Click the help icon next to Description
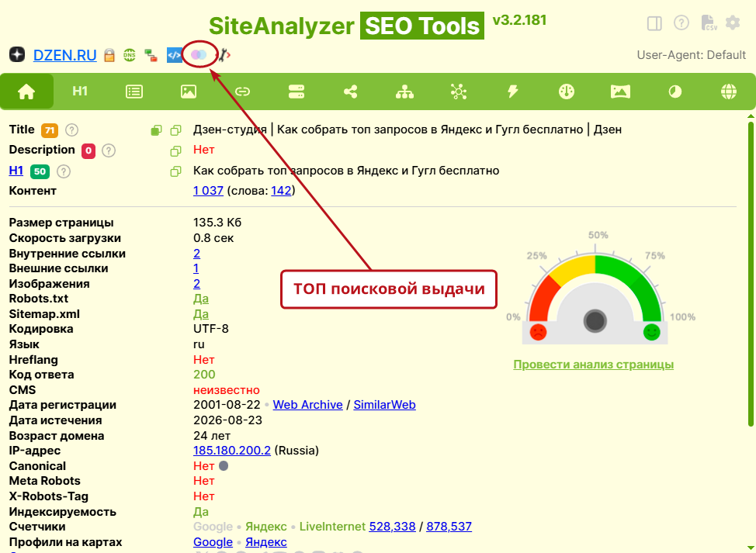756x553 pixels. (109, 150)
